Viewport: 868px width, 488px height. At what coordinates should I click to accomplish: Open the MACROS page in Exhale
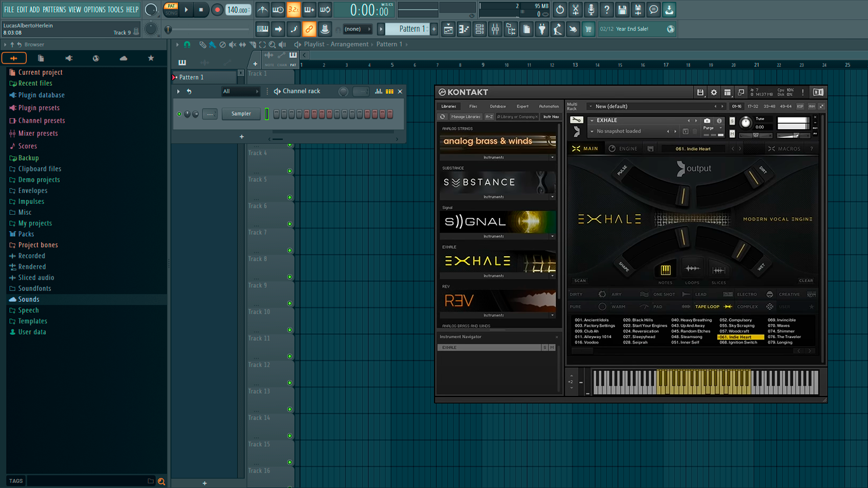[784, 149]
